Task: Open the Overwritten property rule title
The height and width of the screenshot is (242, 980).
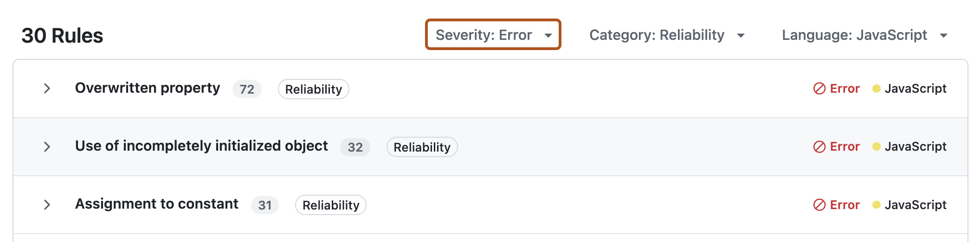Action: [x=148, y=88]
